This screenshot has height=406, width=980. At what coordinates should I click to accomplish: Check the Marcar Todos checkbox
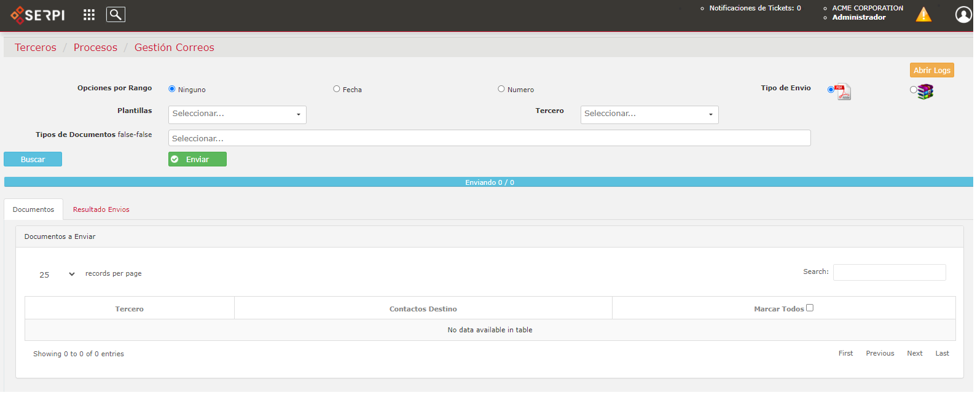810,308
